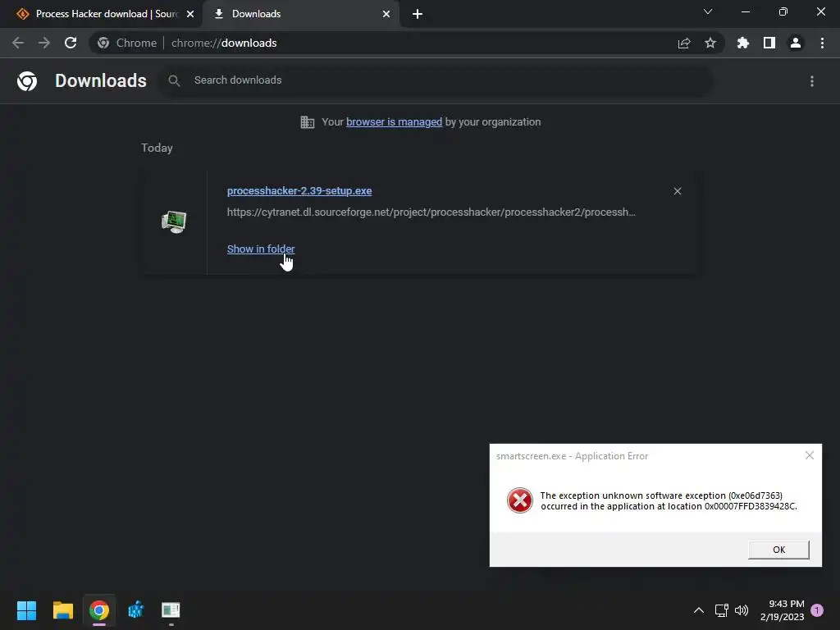Open the processhacker-2.39-setup.exe link
Viewport: 840px width, 630px height.
pyautogui.click(x=299, y=190)
